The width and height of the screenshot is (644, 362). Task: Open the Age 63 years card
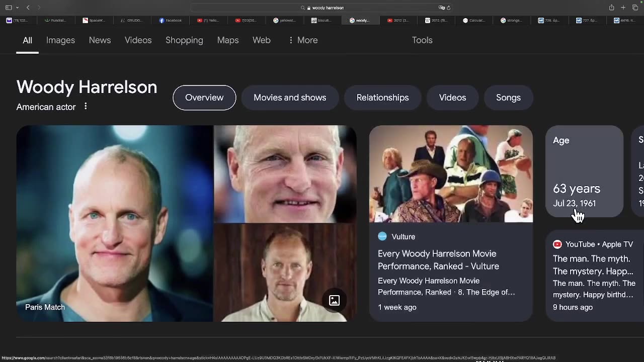tap(584, 171)
